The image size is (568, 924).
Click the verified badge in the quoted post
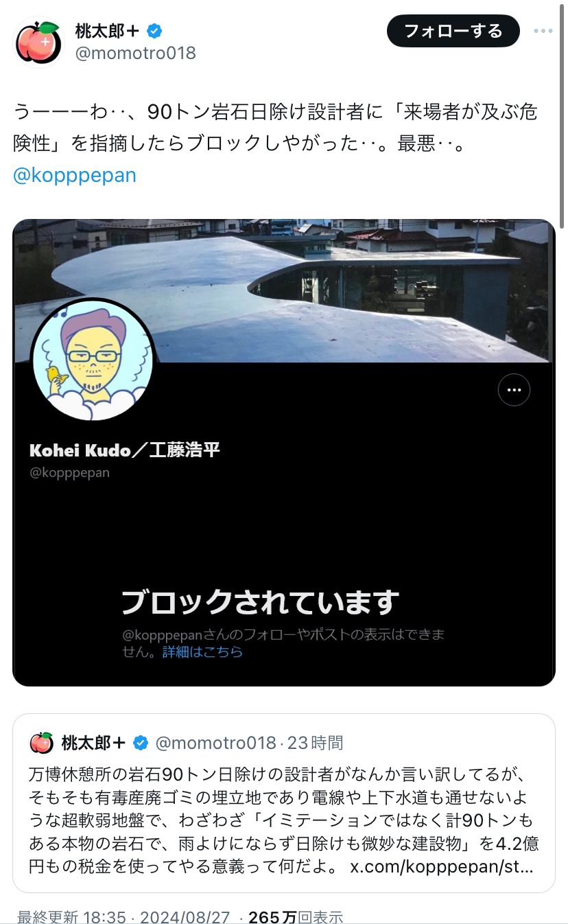pyautogui.click(x=141, y=743)
